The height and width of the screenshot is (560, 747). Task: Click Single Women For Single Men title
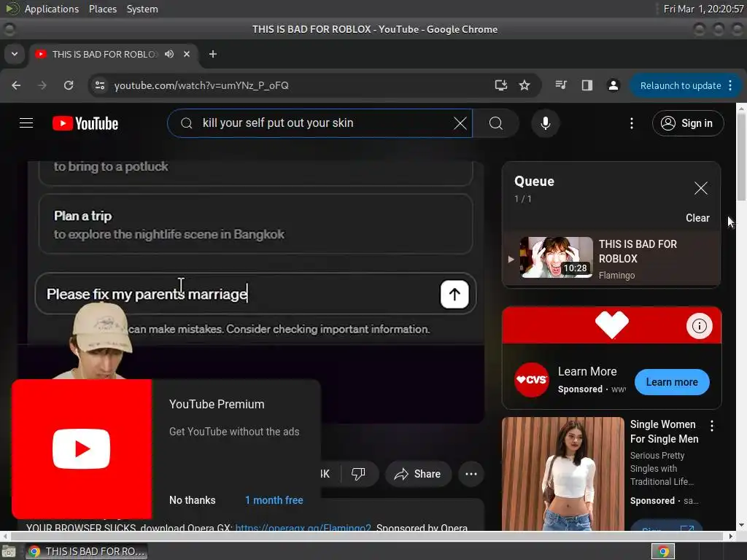(x=664, y=432)
